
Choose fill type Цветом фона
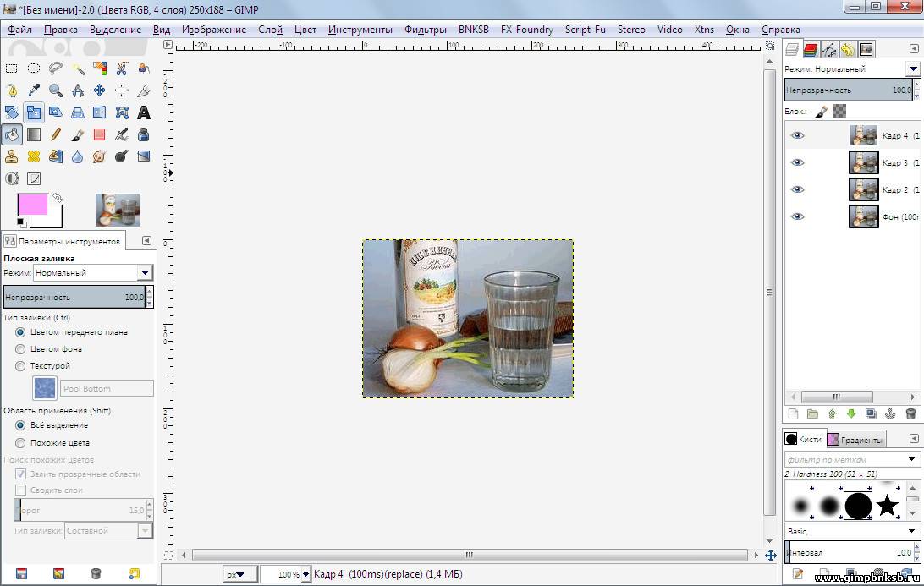click(20, 349)
